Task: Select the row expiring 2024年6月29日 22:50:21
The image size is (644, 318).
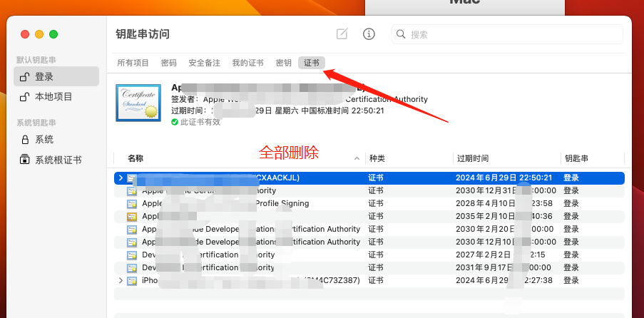Action: coord(369,178)
